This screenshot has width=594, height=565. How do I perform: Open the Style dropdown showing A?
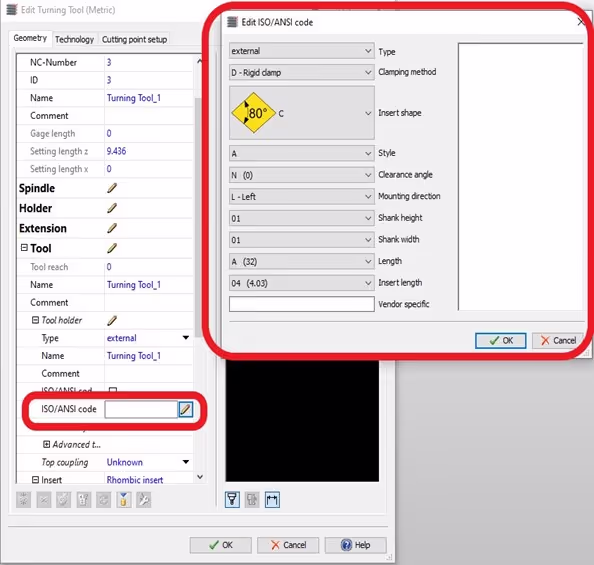(x=302, y=153)
